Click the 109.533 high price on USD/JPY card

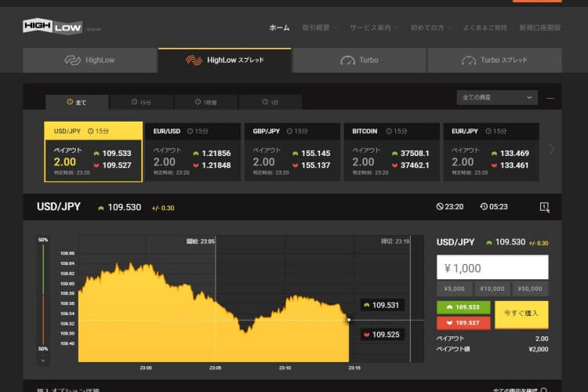coord(117,154)
